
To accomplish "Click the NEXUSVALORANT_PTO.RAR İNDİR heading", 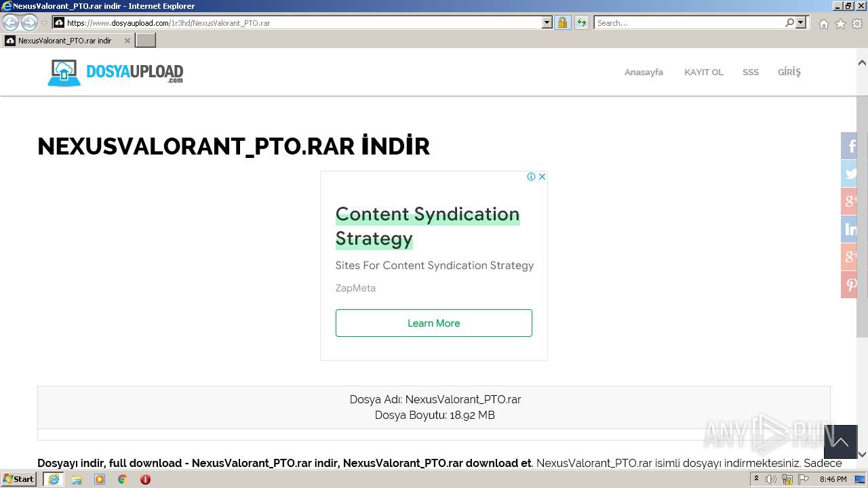I will [x=233, y=146].
